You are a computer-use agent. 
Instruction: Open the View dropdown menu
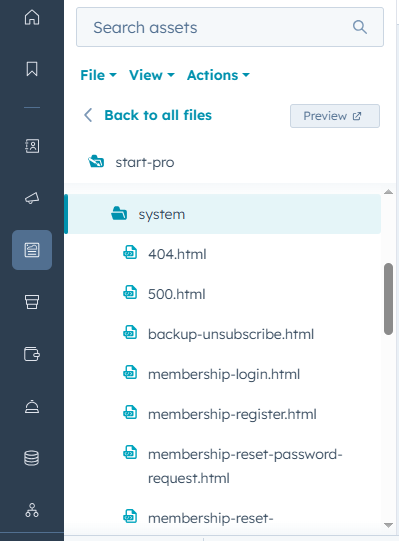[x=152, y=75]
